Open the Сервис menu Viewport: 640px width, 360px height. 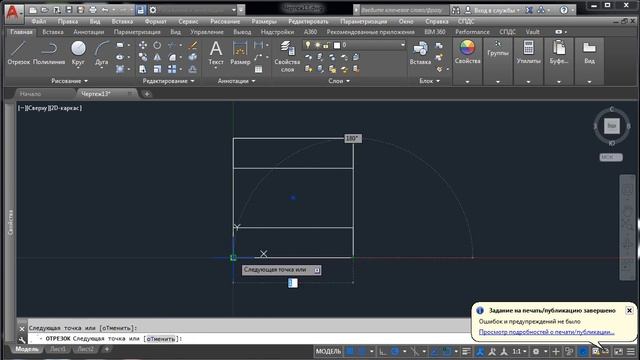pyautogui.click(x=188, y=21)
